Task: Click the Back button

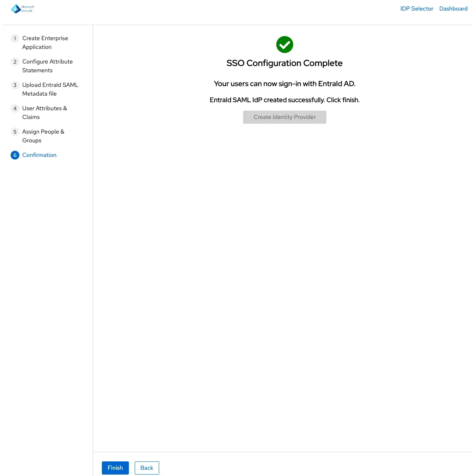Action: (147, 468)
